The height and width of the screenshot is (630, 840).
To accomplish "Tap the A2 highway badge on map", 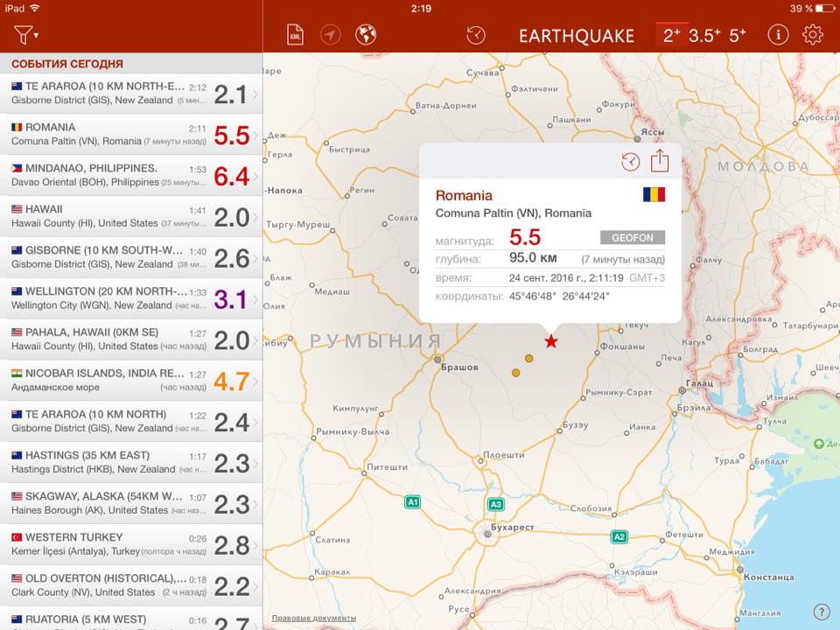I will 619,536.
